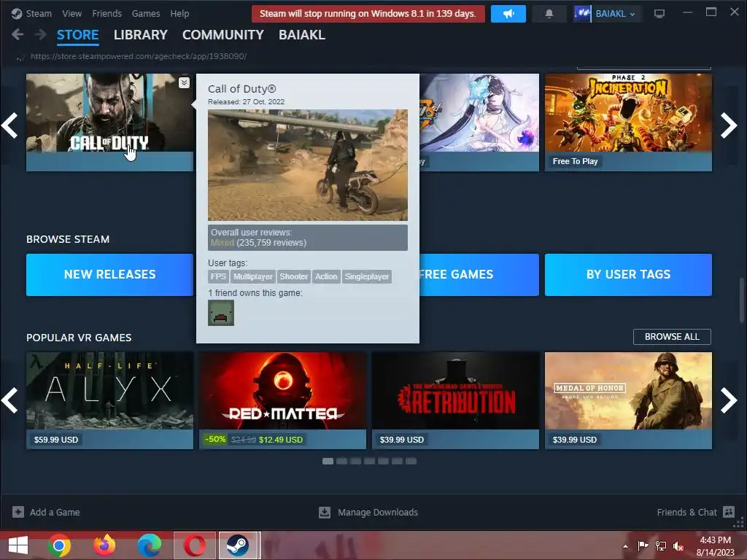Open Opera from taskbar

[196, 545]
